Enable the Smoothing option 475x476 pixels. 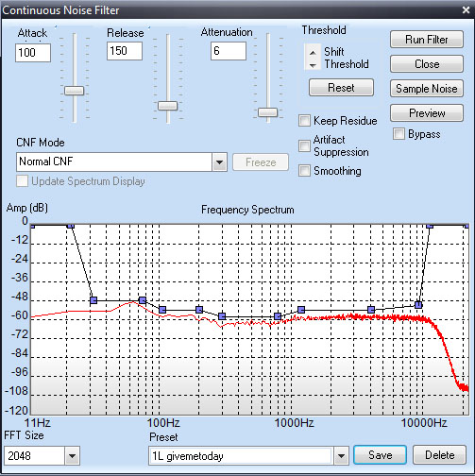304,171
